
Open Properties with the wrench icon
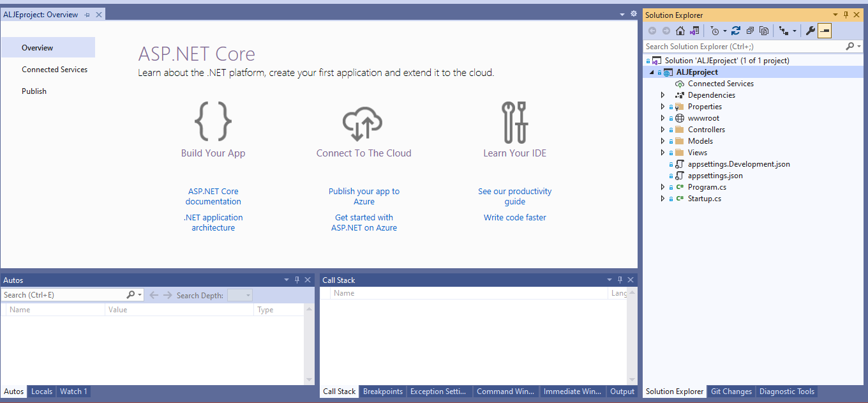[x=811, y=31]
